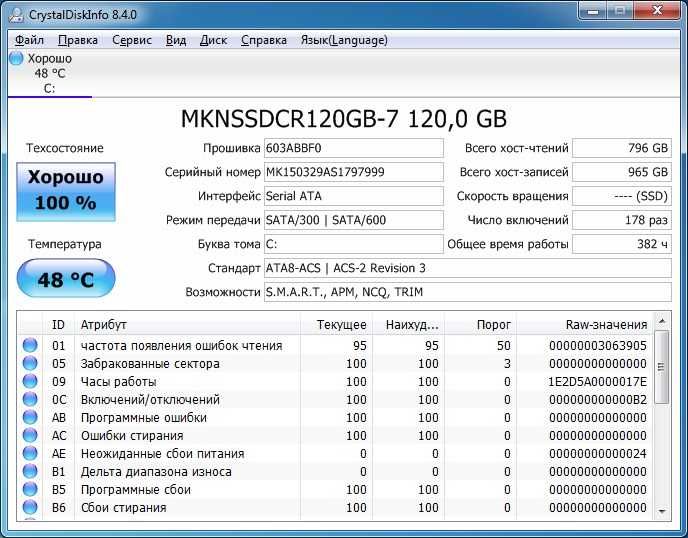Click the Атрибут column header
The image size is (688, 538).
coord(187,325)
